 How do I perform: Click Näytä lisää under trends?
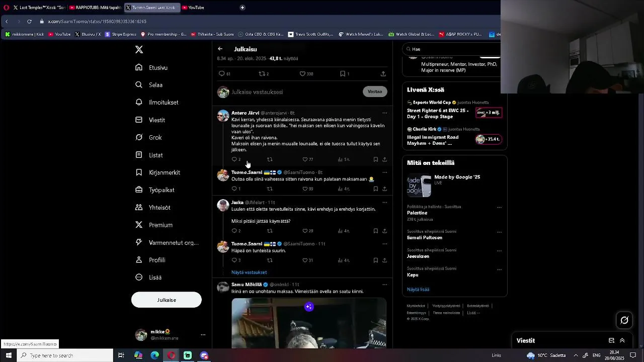tap(418, 290)
